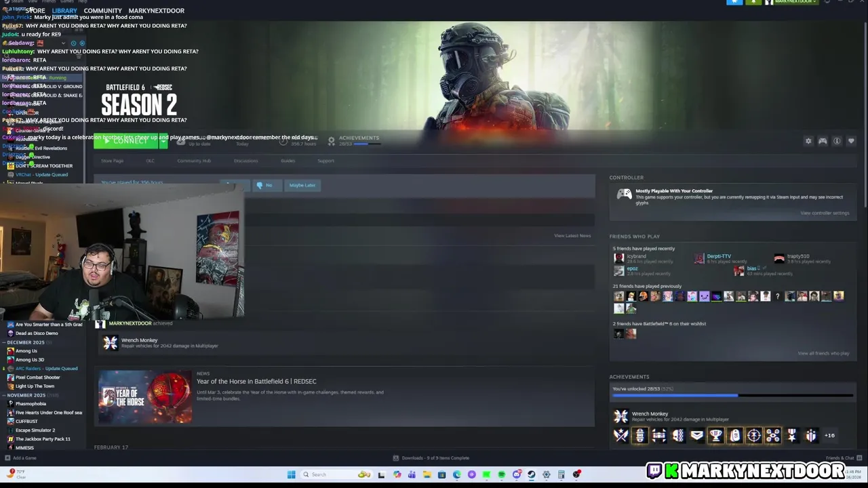Open the dropdown arrow beside the CONNECT button
Viewport: 868px width, 488px height.
click(x=163, y=141)
